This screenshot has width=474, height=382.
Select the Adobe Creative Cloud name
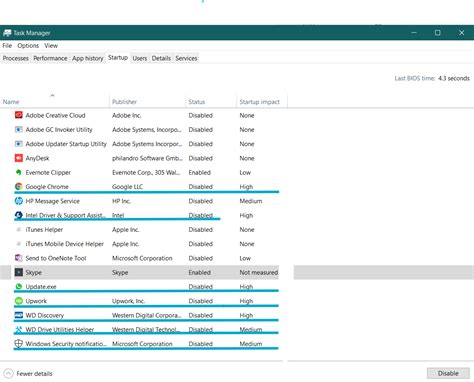[55, 115]
